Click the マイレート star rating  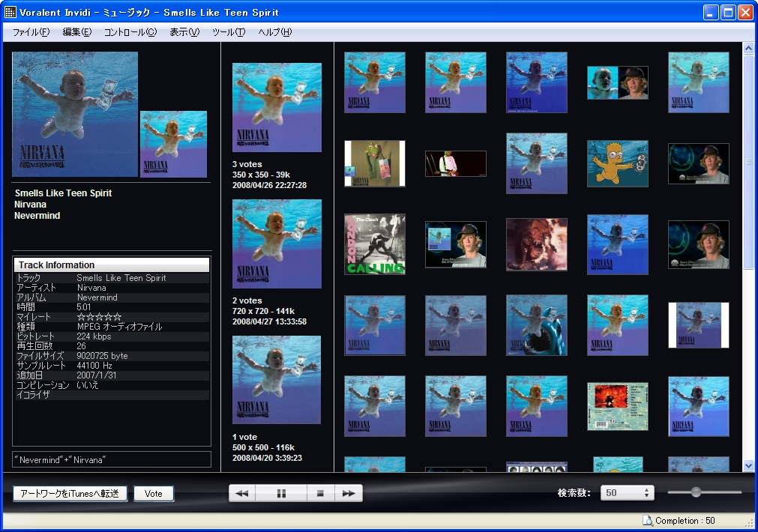[x=99, y=317]
